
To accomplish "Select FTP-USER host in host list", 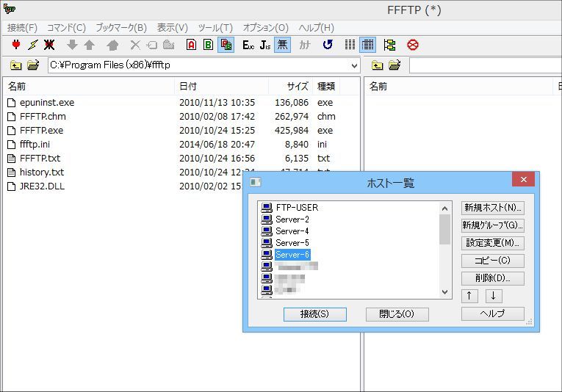I will pos(297,208).
